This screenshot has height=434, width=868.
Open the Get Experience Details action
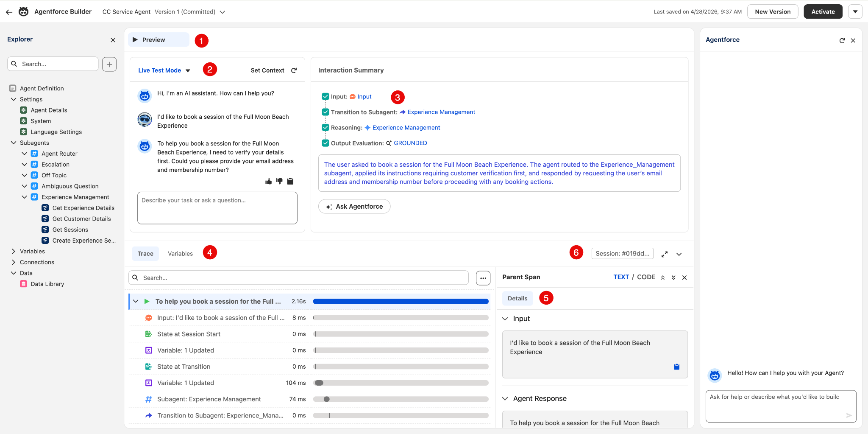pos(83,208)
